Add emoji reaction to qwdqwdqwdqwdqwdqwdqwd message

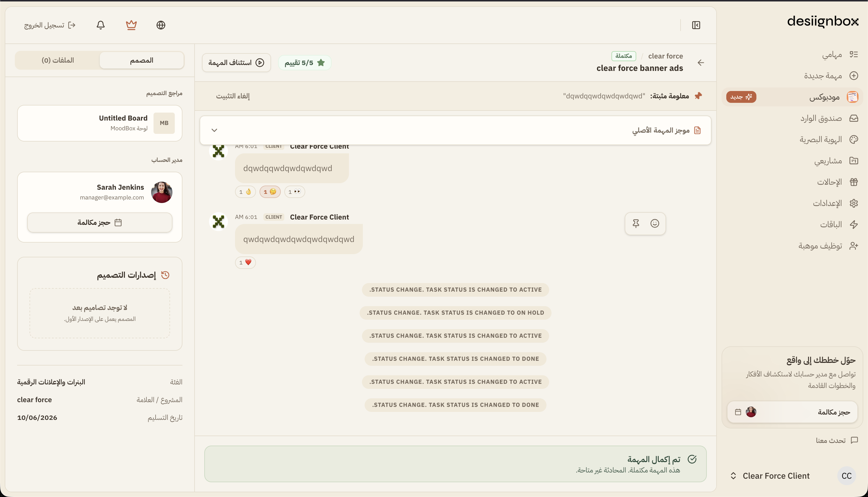[x=655, y=224]
